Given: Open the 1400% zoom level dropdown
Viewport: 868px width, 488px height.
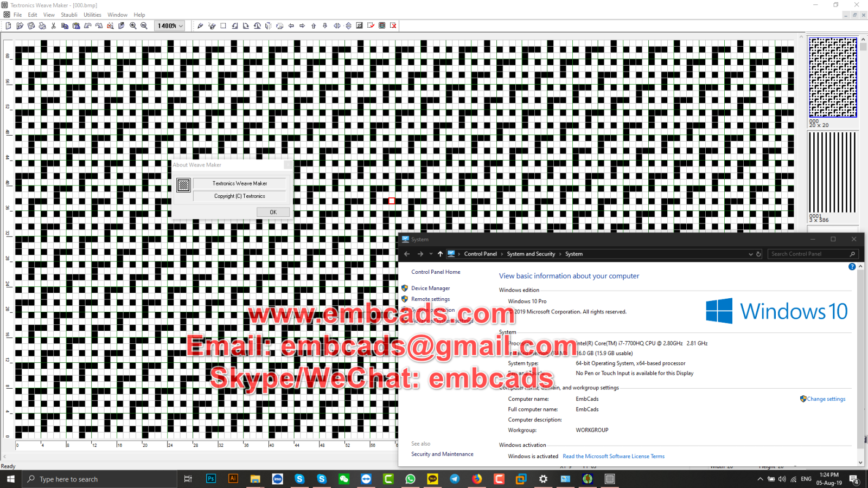Looking at the screenshot, I should coord(181,26).
